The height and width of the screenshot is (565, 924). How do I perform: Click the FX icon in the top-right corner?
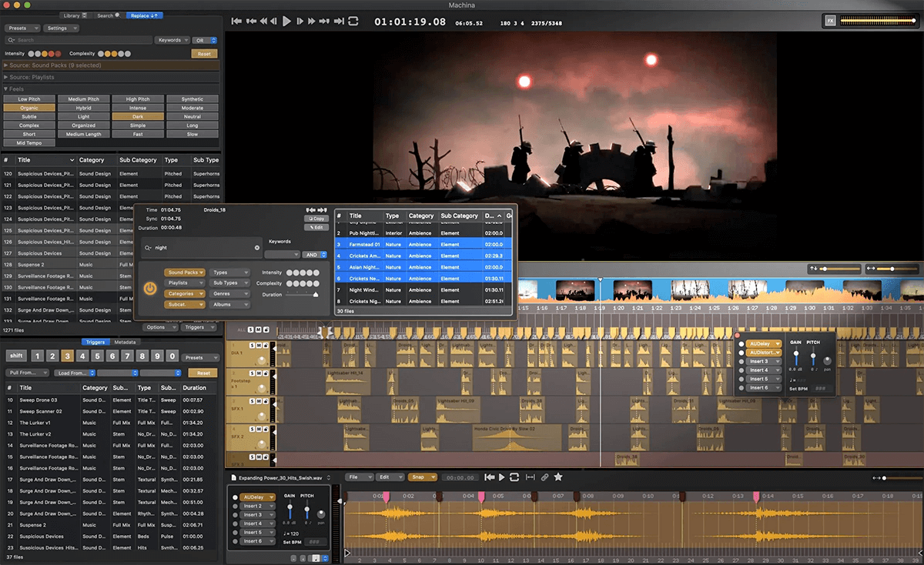click(x=830, y=20)
